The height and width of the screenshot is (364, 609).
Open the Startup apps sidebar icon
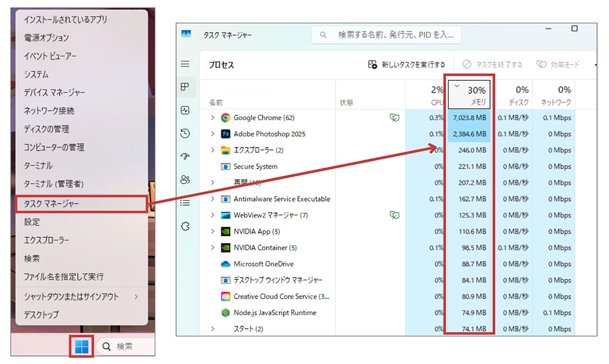186,156
